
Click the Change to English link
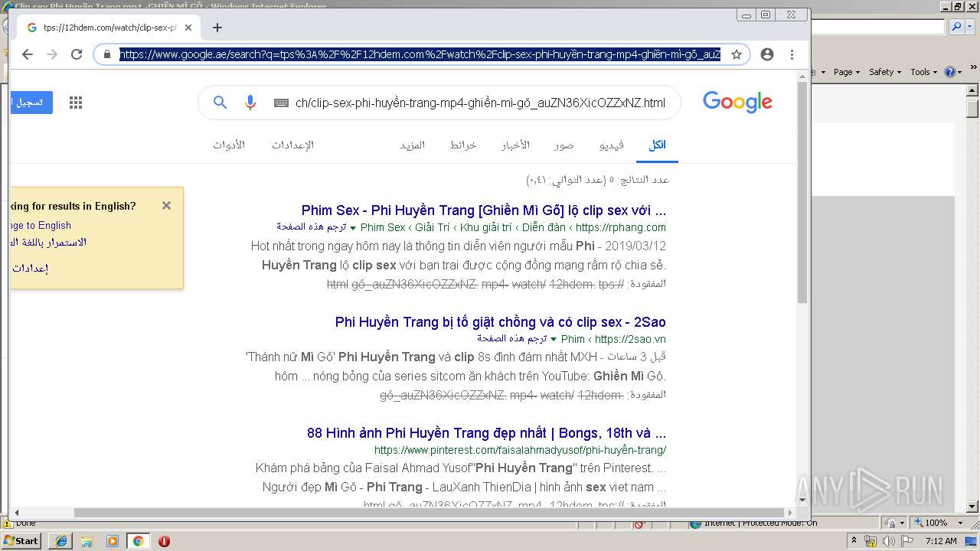pos(40,225)
